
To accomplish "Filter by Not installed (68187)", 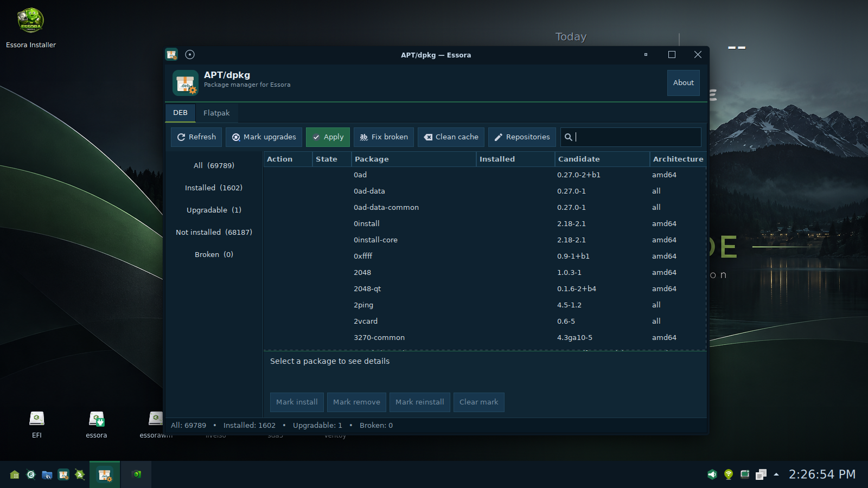I will [214, 232].
